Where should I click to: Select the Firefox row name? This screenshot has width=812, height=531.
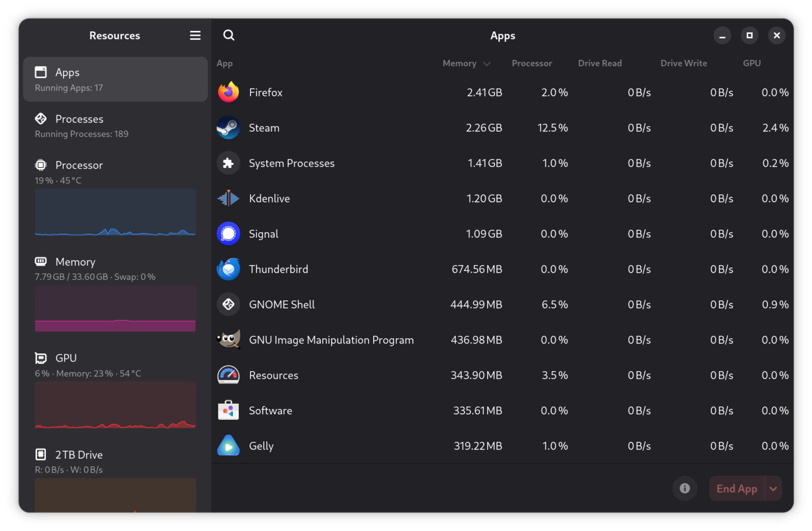(266, 92)
